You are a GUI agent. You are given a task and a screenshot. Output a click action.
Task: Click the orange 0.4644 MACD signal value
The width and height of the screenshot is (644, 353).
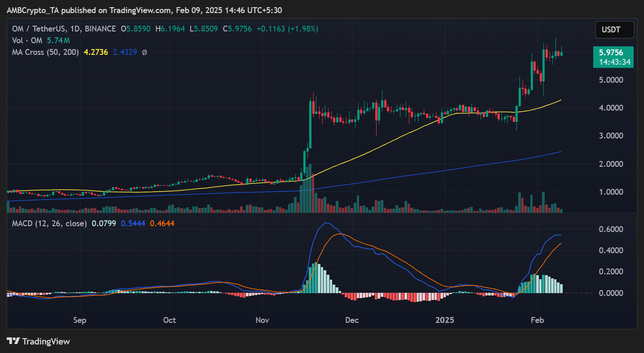[x=162, y=223]
